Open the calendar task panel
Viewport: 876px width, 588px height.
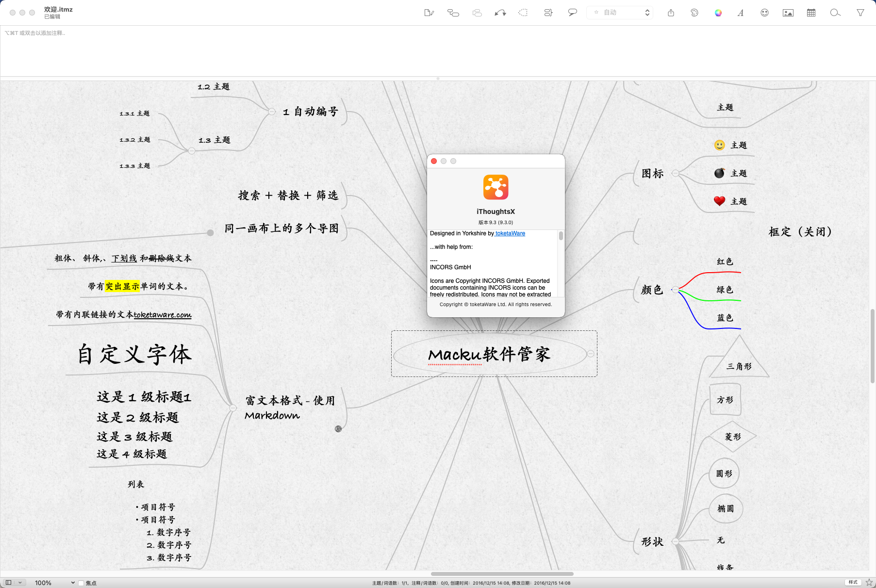811,13
